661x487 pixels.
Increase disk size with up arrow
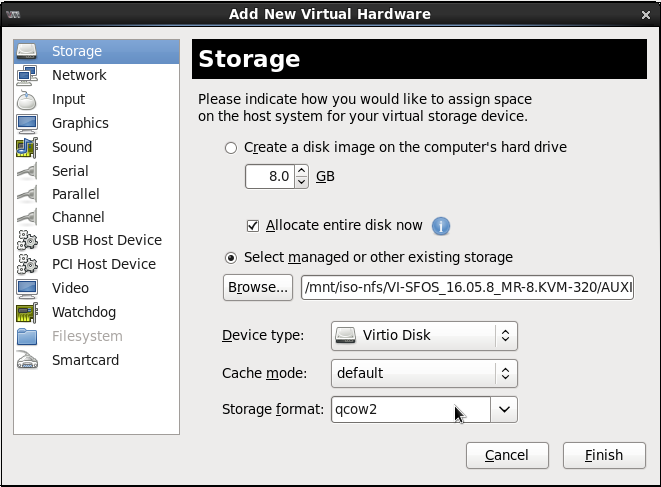pos(302,171)
